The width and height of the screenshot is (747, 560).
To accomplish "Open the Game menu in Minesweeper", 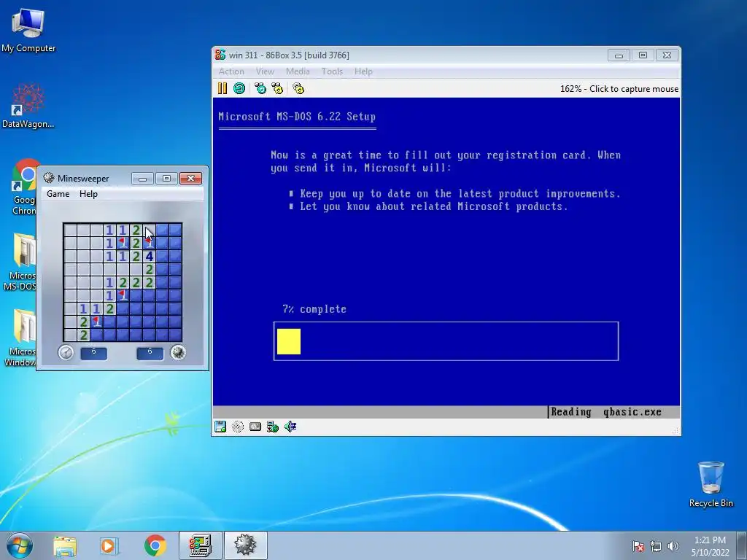I will pyautogui.click(x=58, y=194).
